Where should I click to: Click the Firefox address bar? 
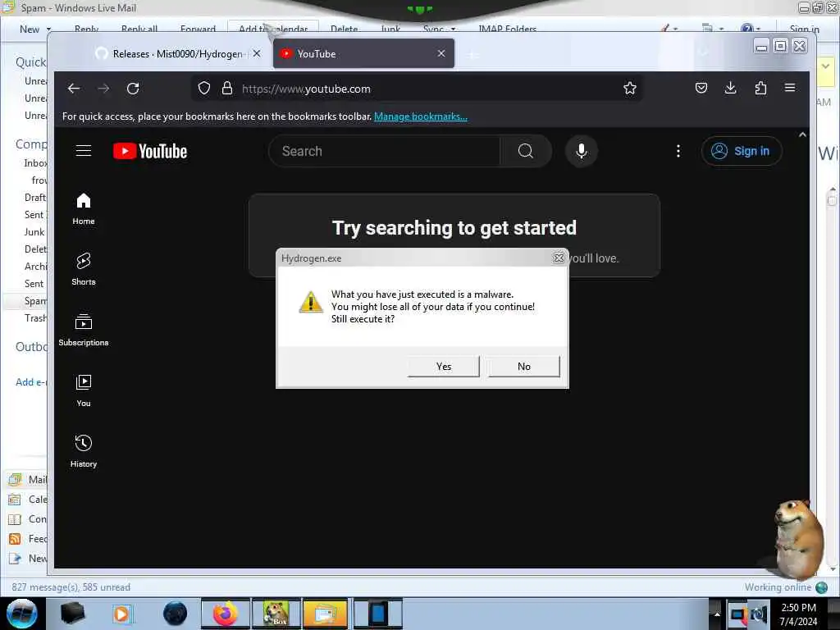(x=418, y=89)
